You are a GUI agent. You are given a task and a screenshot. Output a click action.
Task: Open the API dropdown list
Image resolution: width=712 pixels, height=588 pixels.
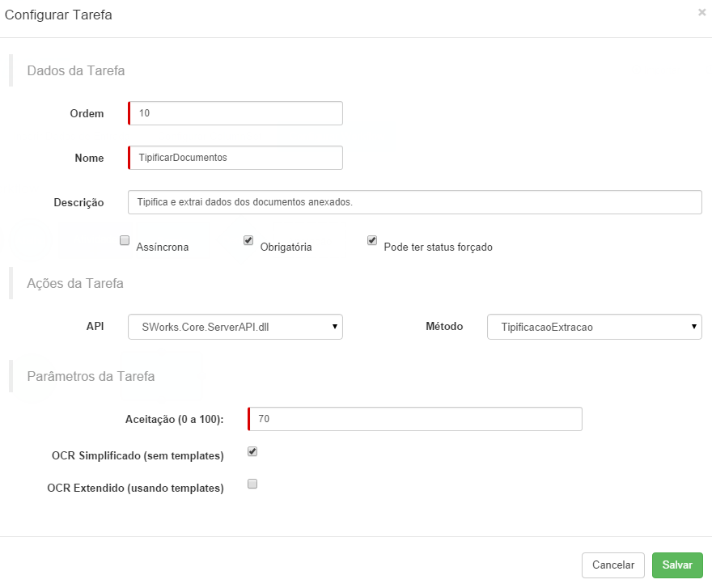pos(235,327)
